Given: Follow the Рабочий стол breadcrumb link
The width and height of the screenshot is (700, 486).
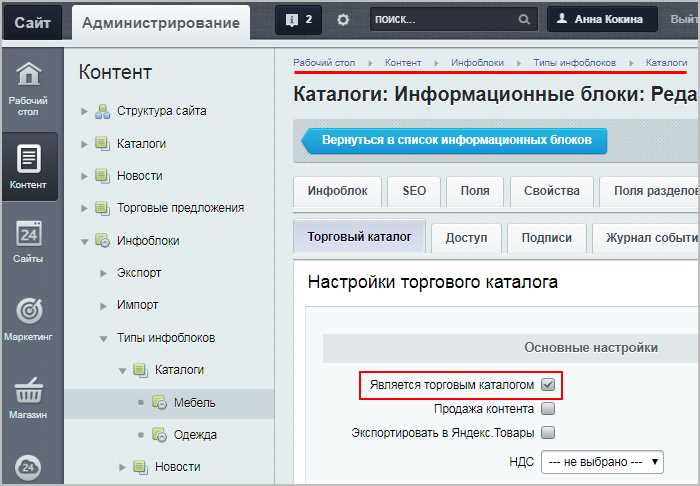Looking at the screenshot, I should pyautogui.click(x=324, y=62).
